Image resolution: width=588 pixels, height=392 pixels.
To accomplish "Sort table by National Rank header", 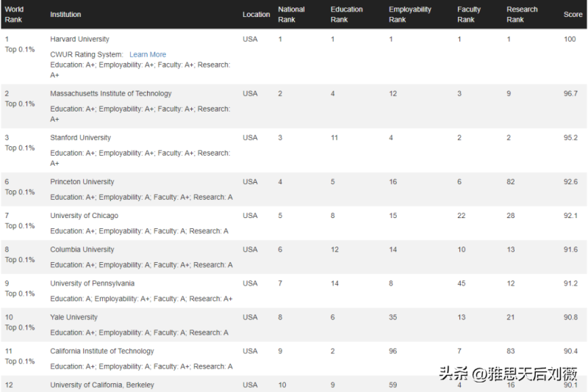I will (291, 15).
